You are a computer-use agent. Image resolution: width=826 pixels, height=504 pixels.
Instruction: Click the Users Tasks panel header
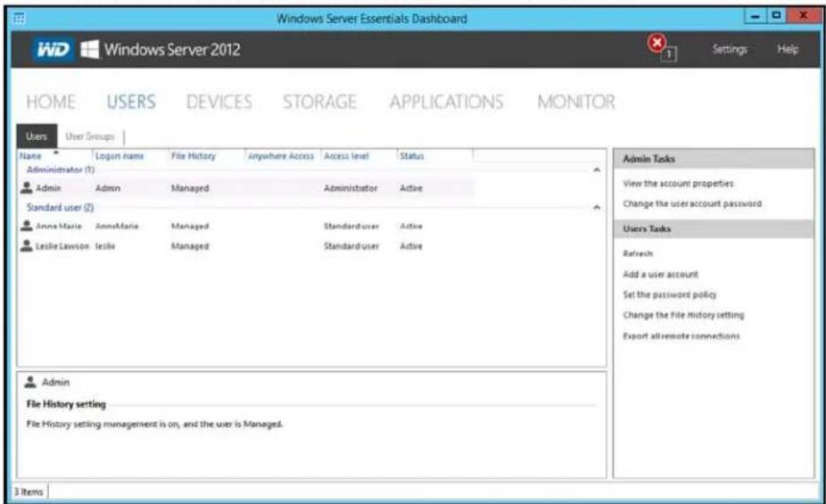click(x=714, y=228)
